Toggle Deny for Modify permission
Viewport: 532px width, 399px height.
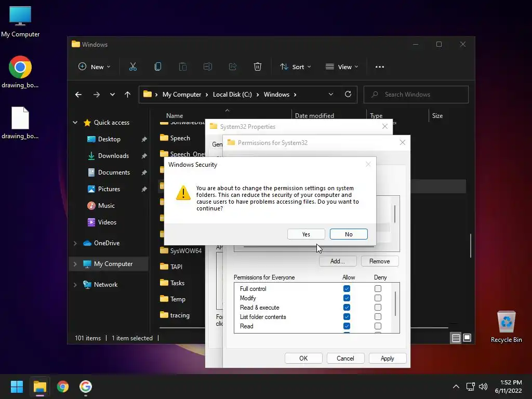[x=378, y=298]
